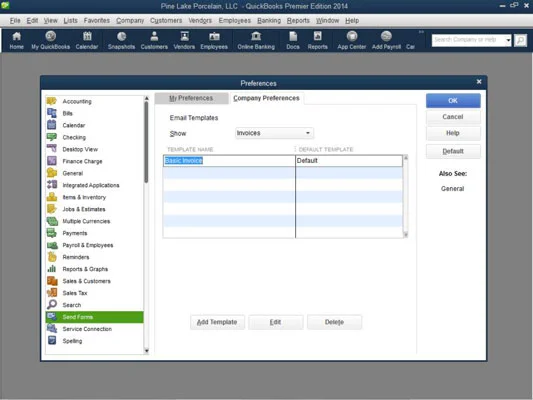Select the Basic Invoice template row

click(283, 161)
